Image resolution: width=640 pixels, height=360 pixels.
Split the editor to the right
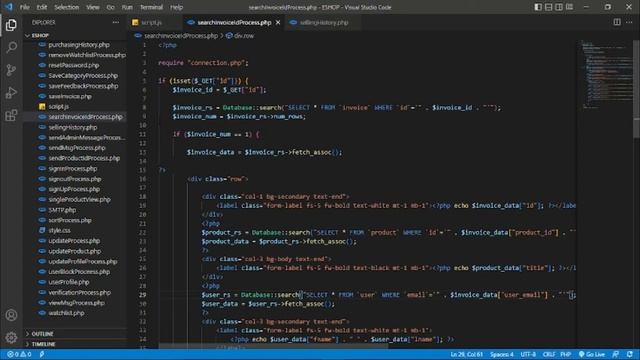point(617,22)
